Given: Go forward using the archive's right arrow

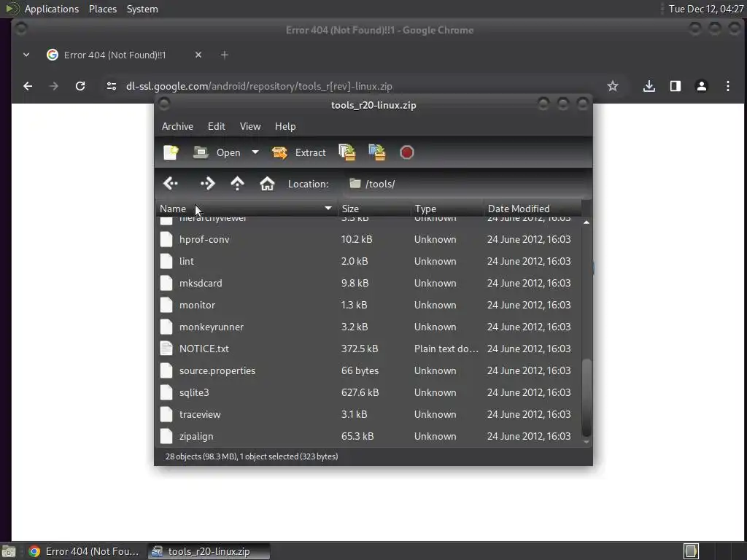Looking at the screenshot, I should pos(207,183).
